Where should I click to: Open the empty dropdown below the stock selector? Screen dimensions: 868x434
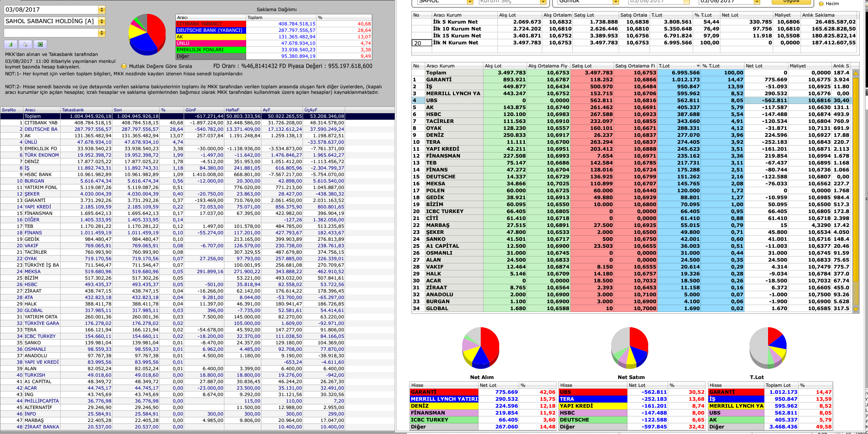(x=102, y=33)
